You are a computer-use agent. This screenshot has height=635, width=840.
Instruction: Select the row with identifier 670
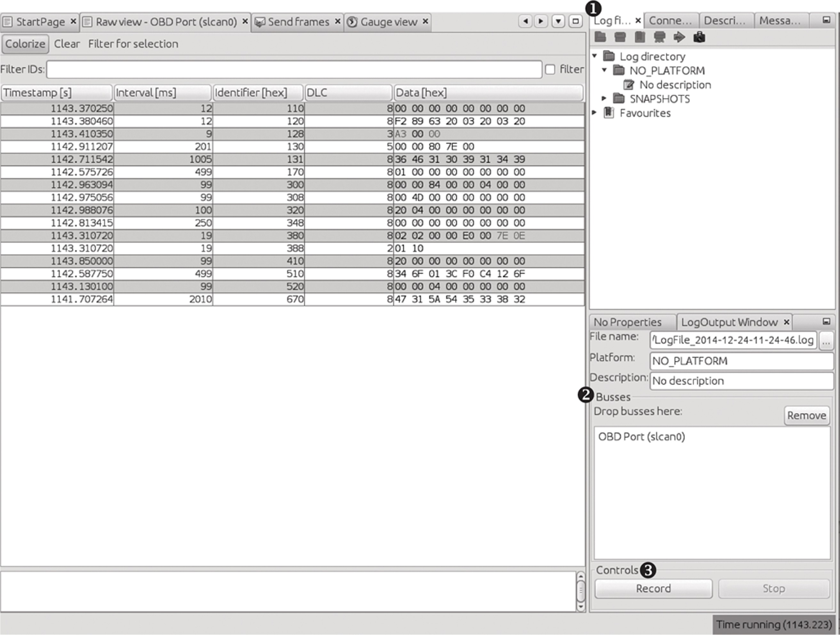point(292,299)
